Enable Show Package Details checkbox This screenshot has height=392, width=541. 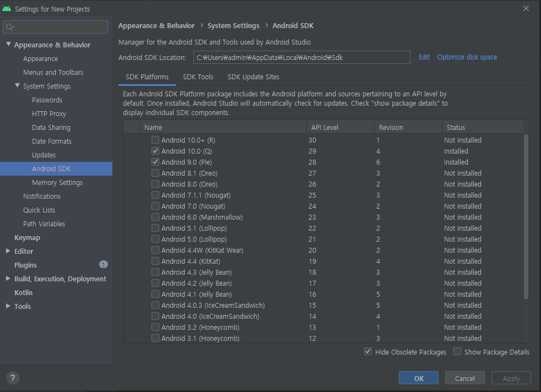(x=457, y=352)
